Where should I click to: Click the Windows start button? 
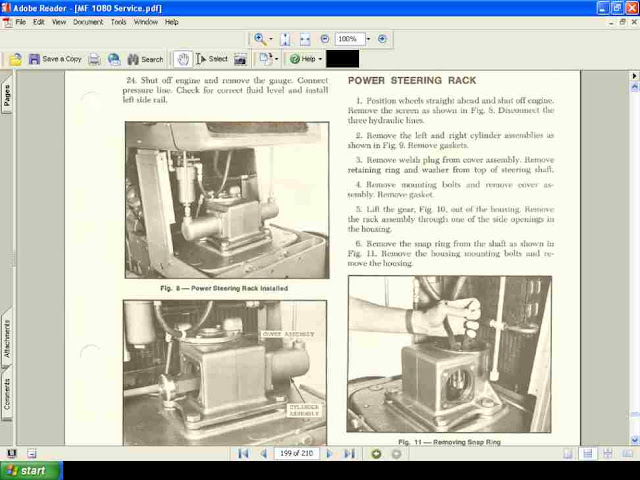click(x=30, y=470)
